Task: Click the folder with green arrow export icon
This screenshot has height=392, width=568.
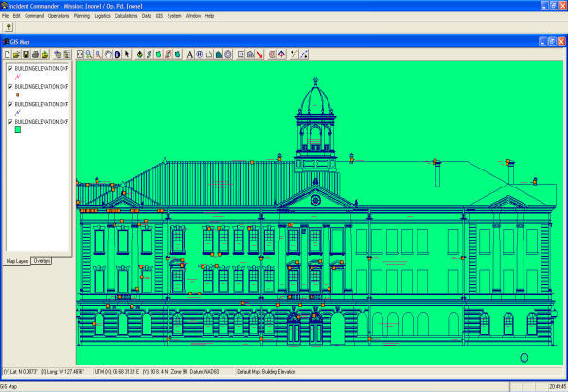Action: 44,54
